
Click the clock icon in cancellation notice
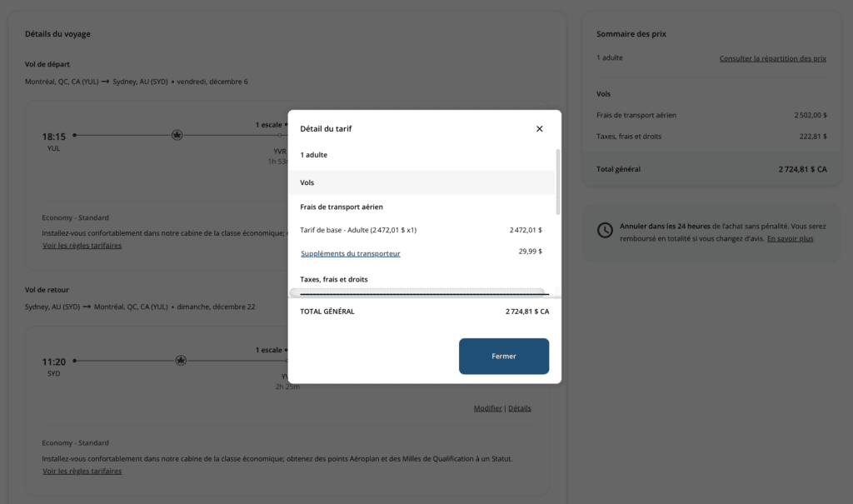[x=606, y=229]
